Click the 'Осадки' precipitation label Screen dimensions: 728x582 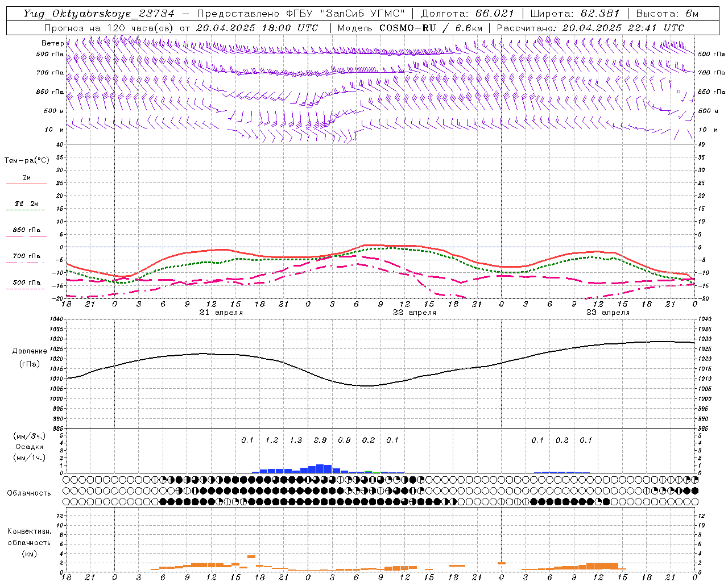coord(30,447)
